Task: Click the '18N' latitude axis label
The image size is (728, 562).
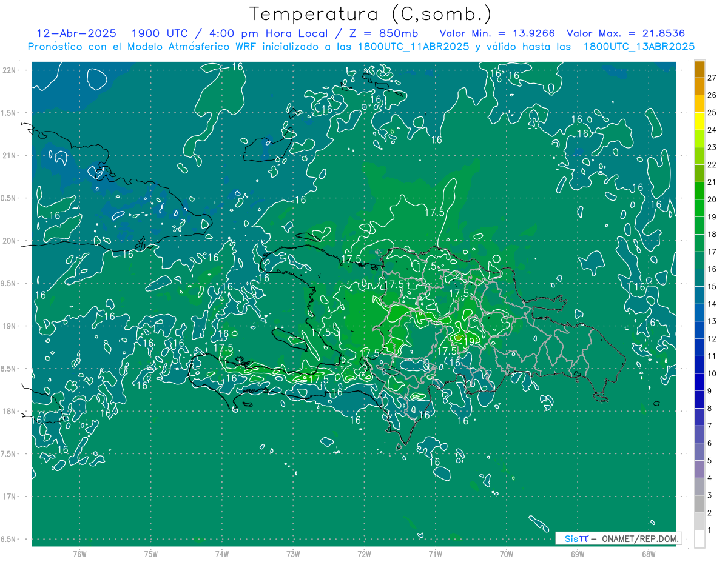Action: (10, 412)
